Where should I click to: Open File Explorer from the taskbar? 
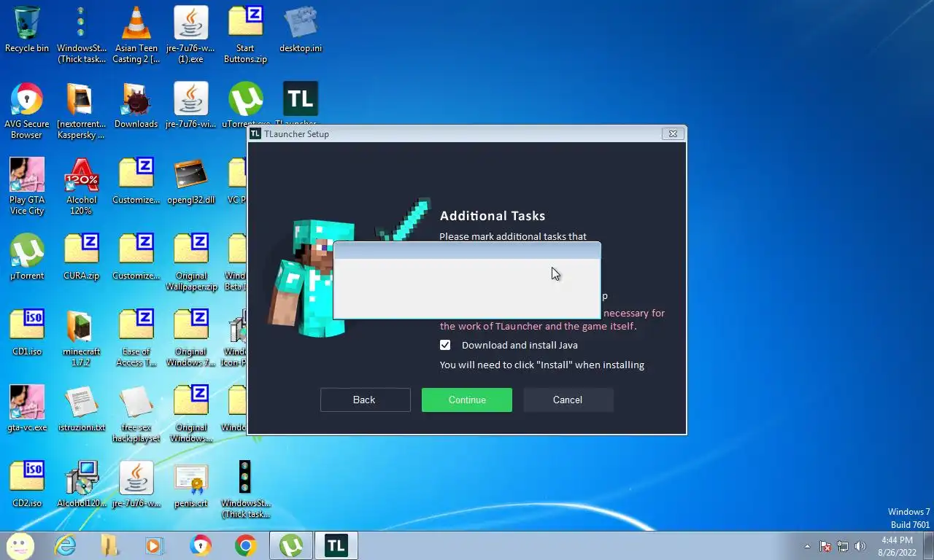109,545
